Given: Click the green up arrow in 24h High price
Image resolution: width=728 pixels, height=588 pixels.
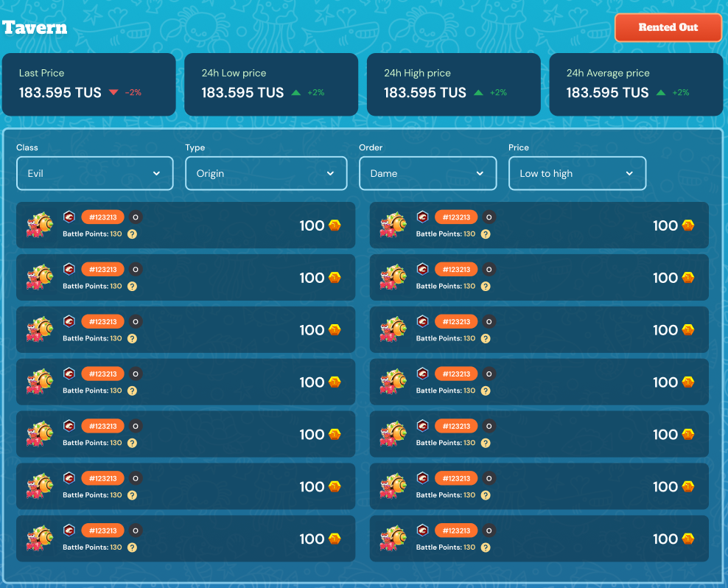Looking at the screenshot, I should pos(478,92).
